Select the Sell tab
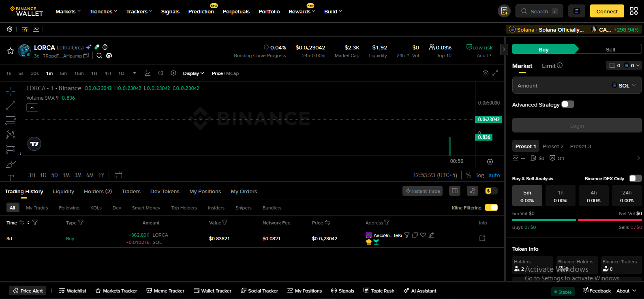644x299 pixels. (x=610, y=49)
